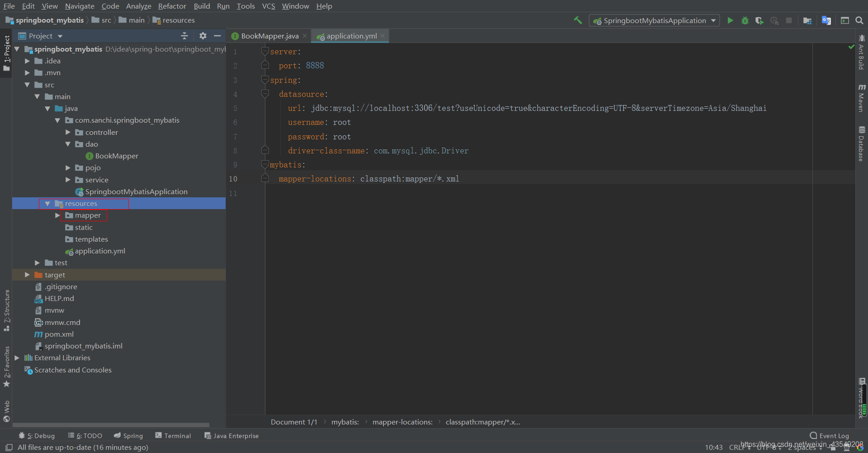Click the green inspection check mark
This screenshot has width=868, height=453.
pos(851,47)
